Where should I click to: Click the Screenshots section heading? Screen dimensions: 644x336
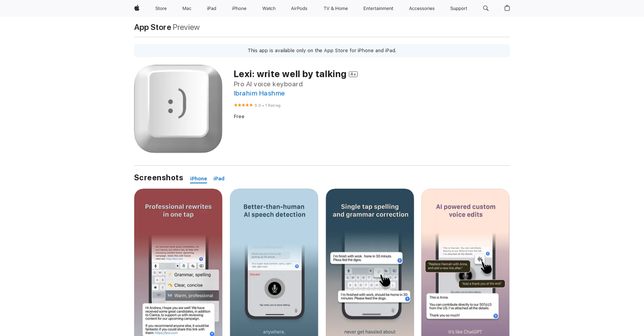[x=159, y=178]
